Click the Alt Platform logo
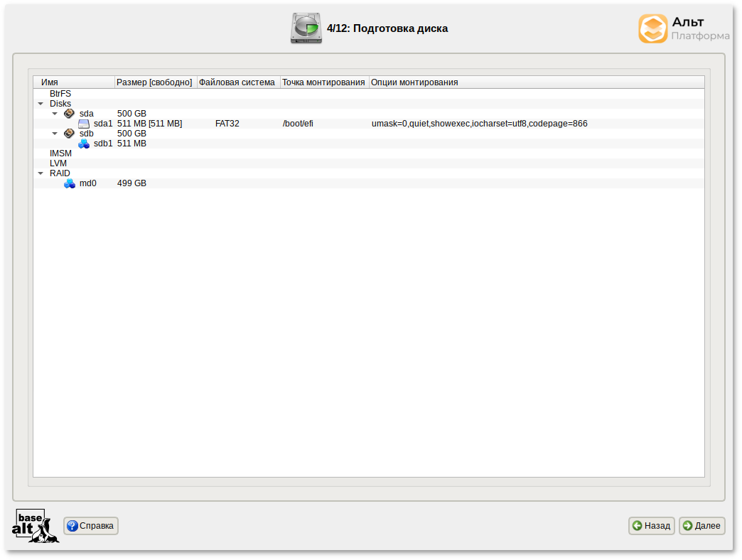The width and height of the screenshot is (742, 560). pyautogui.click(x=683, y=28)
